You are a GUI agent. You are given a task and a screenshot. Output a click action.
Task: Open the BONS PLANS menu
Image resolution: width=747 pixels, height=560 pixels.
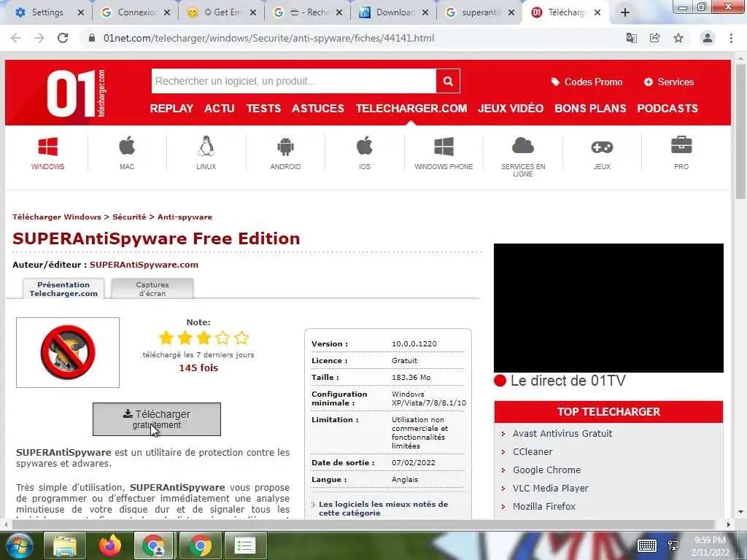[590, 108]
